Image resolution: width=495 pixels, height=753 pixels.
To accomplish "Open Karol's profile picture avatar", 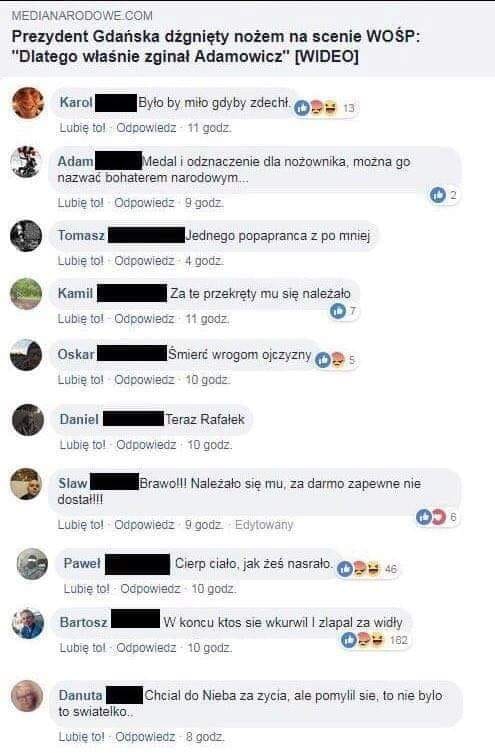I will [28, 103].
